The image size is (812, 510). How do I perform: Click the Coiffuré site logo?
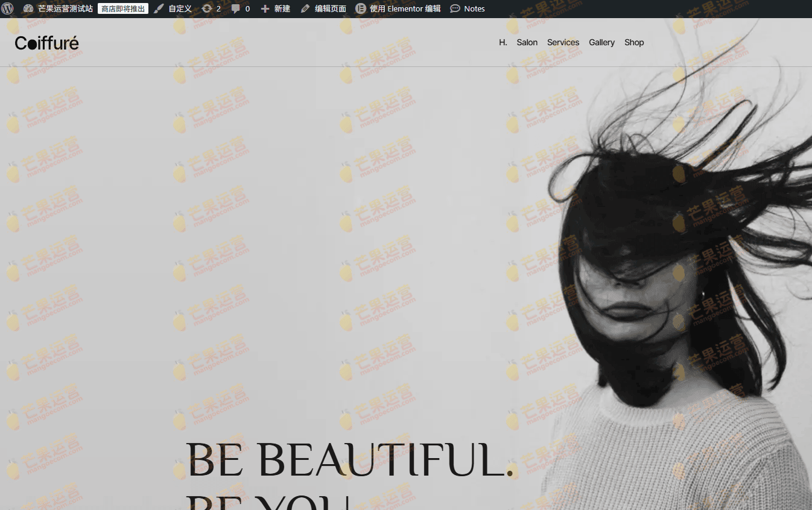[x=47, y=43]
